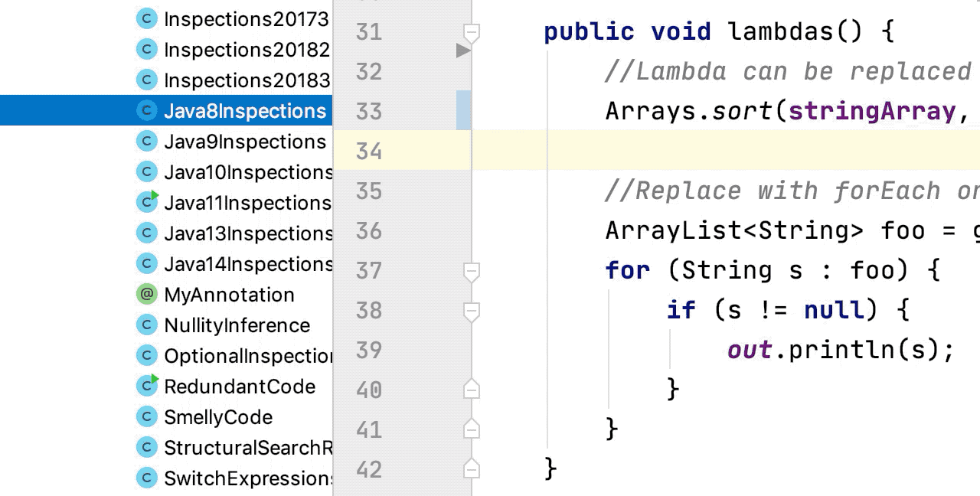Screen dimensions: 980x496
Task: Click the class icon beside SwitchExpressions
Action: click(146, 478)
